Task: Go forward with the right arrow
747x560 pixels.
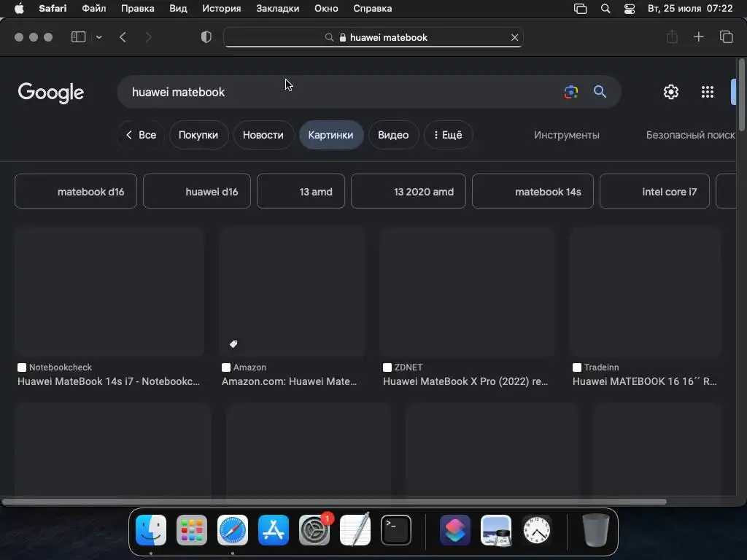Action: 148,37
